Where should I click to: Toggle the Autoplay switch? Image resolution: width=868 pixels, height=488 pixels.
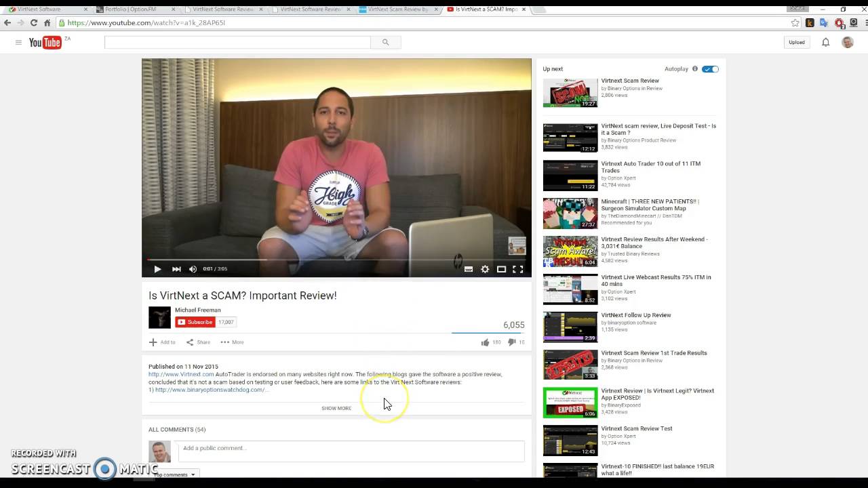point(710,69)
